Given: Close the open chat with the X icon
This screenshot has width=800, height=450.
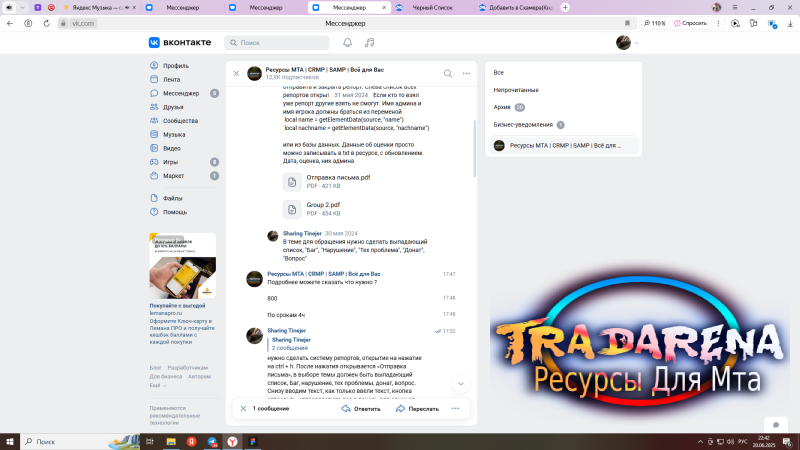Looking at the screenshot, I should (x=236, y=73).
